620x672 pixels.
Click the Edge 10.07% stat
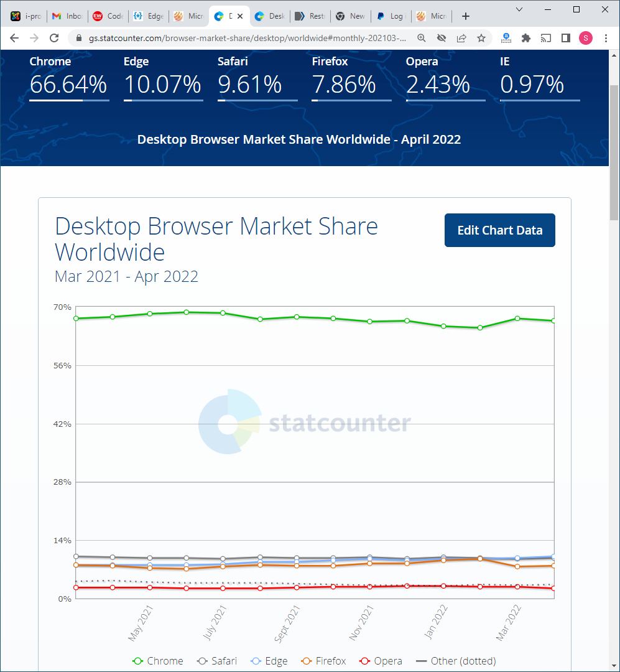tap(163, 78)
